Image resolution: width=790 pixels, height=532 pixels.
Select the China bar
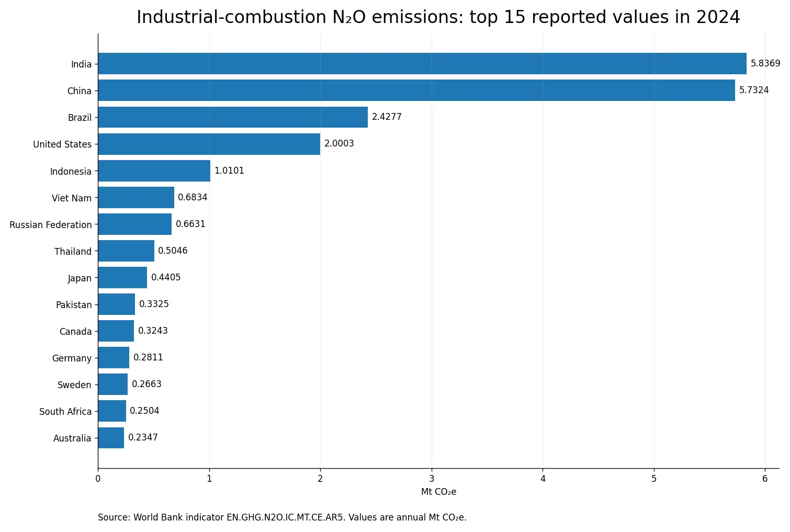[416, 90]
